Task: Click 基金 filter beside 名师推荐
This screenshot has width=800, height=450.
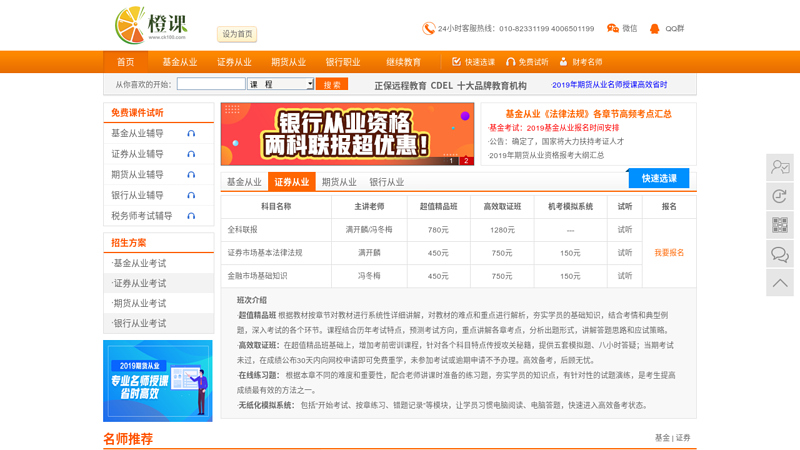Action: coord(662,438)
